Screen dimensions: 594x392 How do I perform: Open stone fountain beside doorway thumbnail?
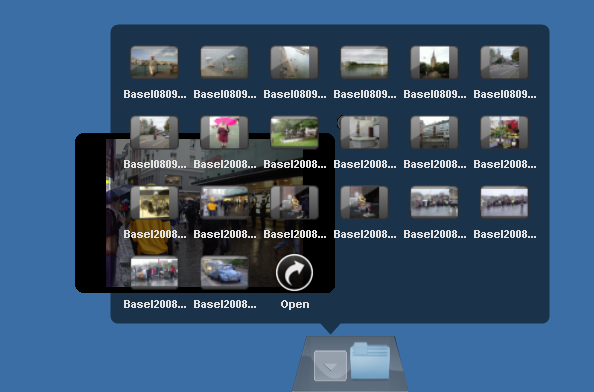[364, 132]
